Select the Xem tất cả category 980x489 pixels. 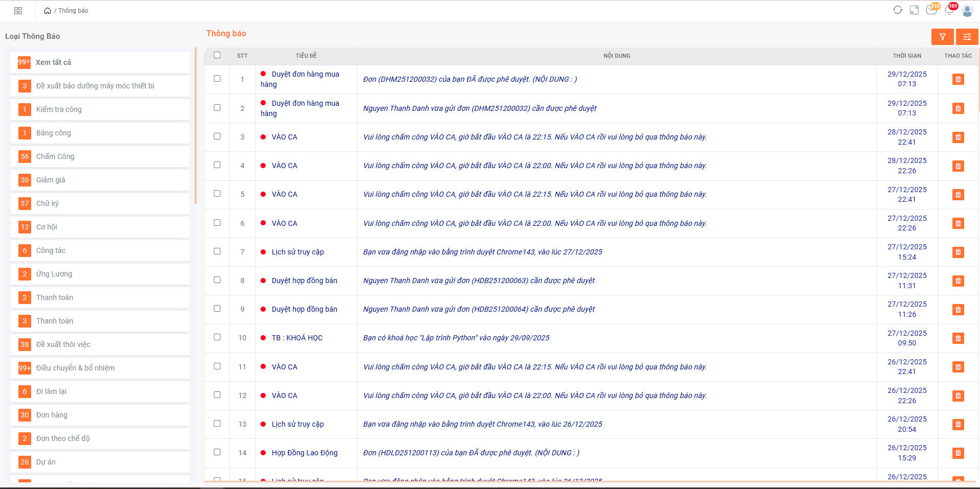pos(100,62)
